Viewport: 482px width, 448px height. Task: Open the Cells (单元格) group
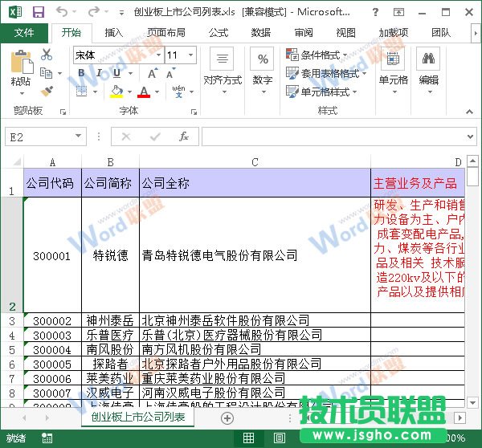coord(394,71)
